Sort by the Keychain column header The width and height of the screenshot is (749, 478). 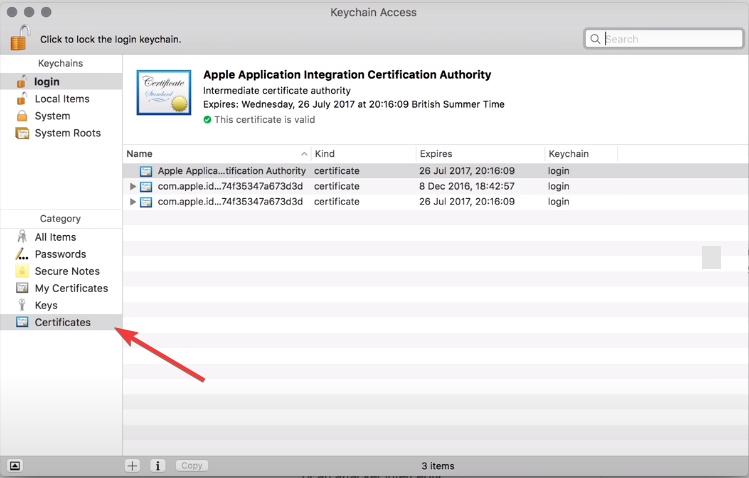click(581, 154)
